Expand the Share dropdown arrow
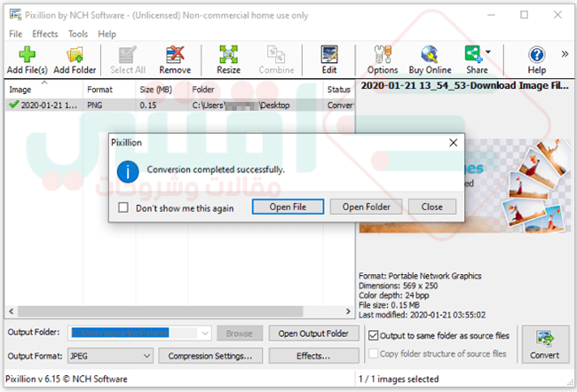The image size is (577, 392). (x=488, y=51)
